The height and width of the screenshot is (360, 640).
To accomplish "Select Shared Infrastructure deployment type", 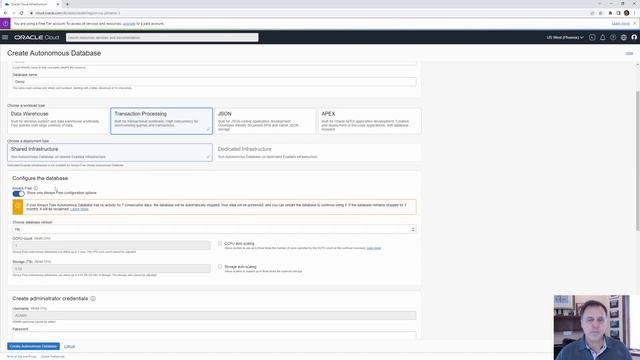I will pos(110,152).
